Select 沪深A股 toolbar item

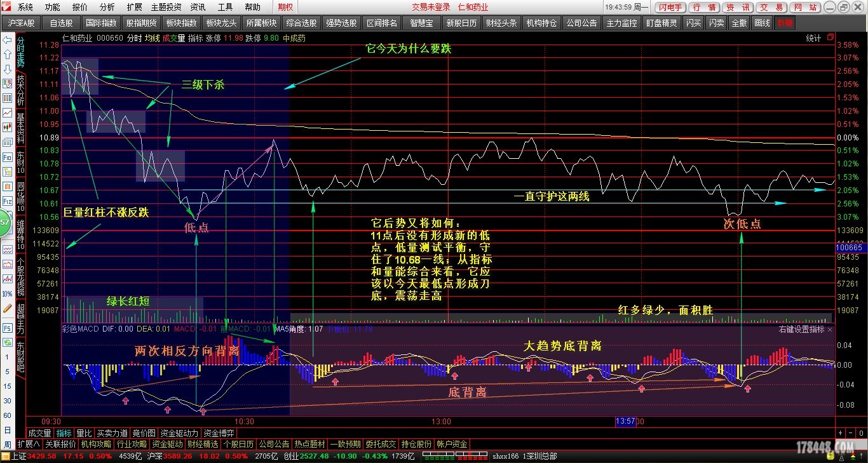coord(22,22)
